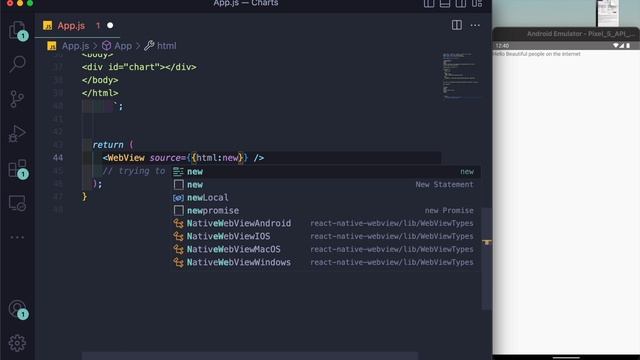The width and height of the screenshot is (640, 360).
Task: Place cursor on 'return' keyword
Action: coord(108,145)
